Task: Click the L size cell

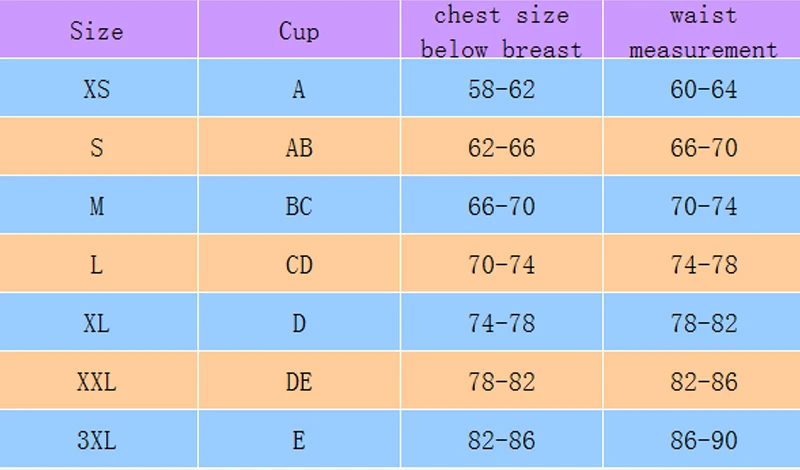Action: [x=98, y=263]
